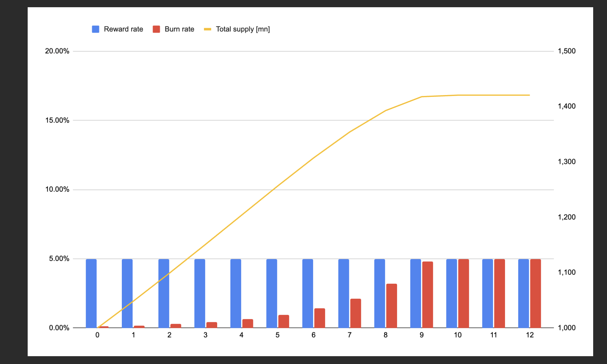This screenshot has height=364, width=607.
Task: Click the x-axis label 12
Action: [530, 335]
